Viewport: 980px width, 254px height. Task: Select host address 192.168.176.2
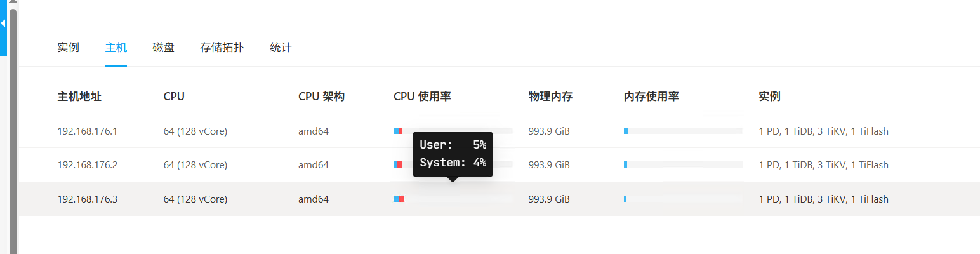(87, 165)
